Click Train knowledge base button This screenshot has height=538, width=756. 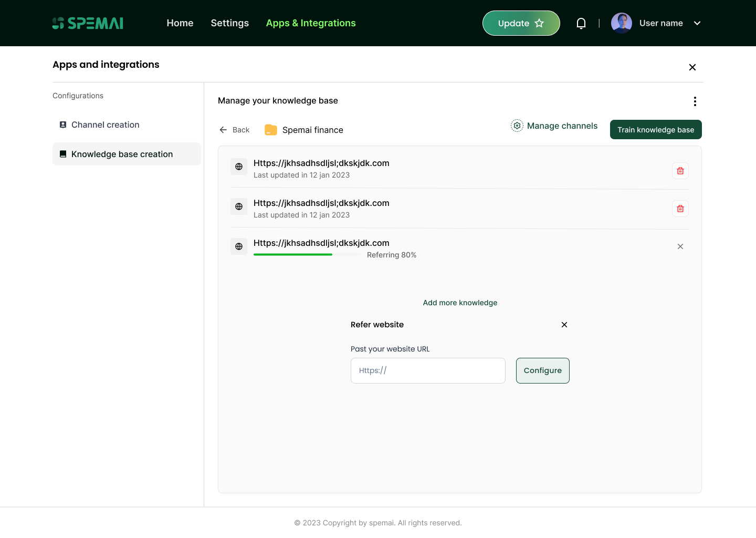pyautogui.click(x=656, y=130)
